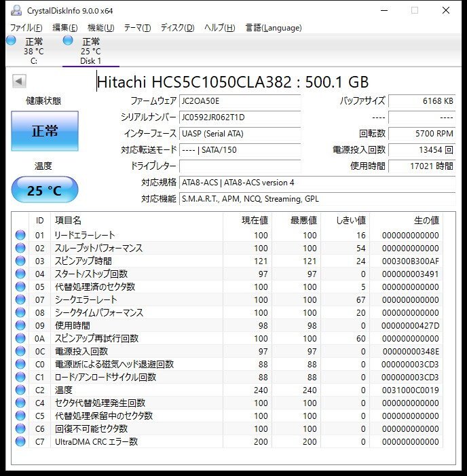The image size is (467, 476).
Task: Click raw value 000300B300AF of スピンアップ時間
Action: [410, 261]
